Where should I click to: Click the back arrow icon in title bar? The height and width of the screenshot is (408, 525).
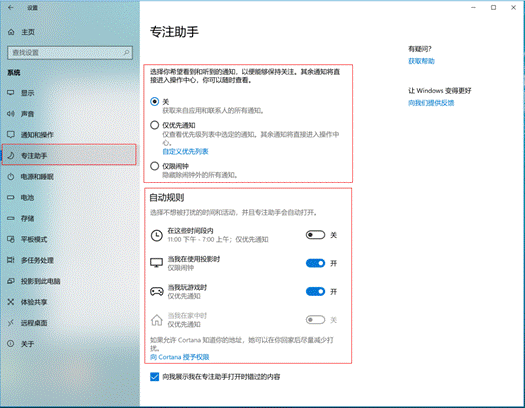tap(11, 8)
